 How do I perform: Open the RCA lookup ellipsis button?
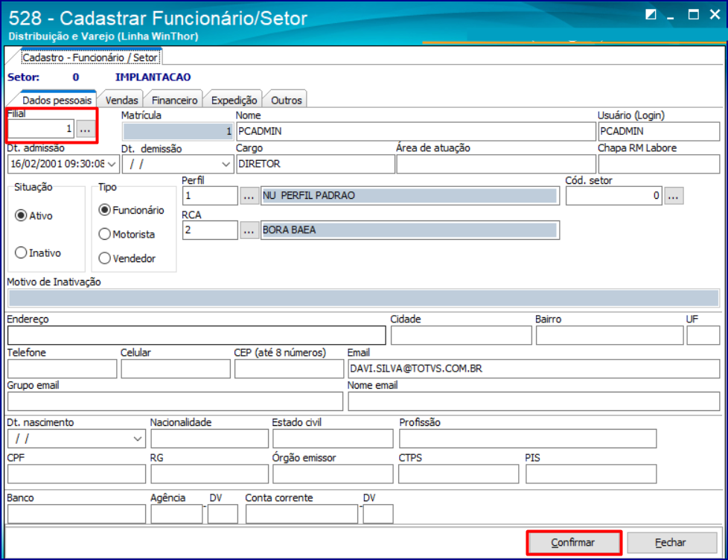point(249,230)
